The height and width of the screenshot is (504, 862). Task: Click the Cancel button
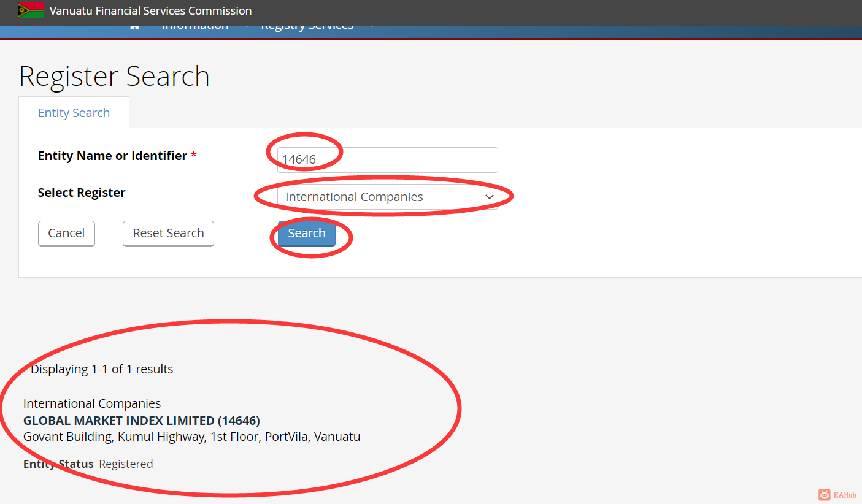[66, 234]
